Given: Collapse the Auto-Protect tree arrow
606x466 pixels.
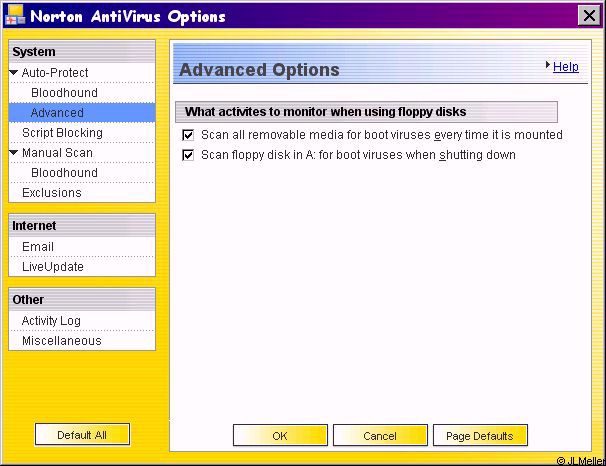Looking at the screenshot, I should [14, 73].
